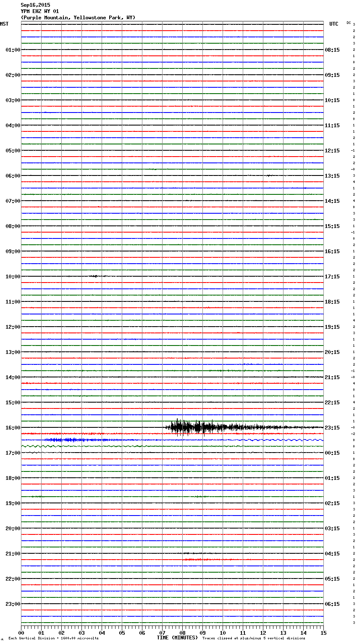
Task: Select the 16:00 MST time label
Action: [x=13, y=428]
